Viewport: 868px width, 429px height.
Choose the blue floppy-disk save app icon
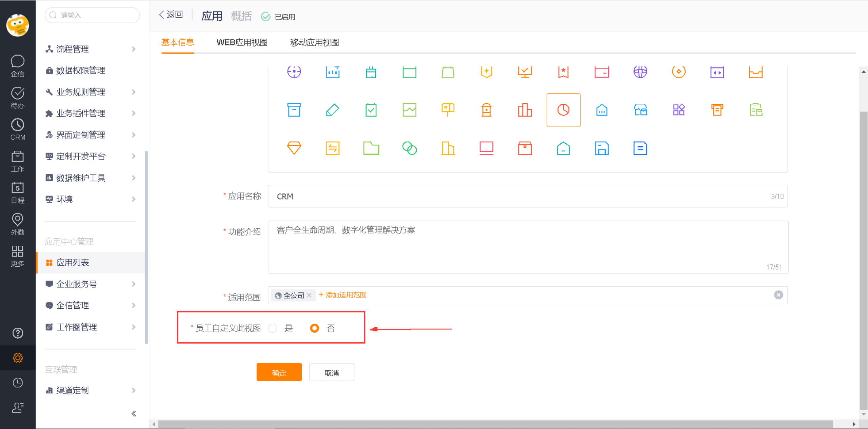tap(602, 148)
